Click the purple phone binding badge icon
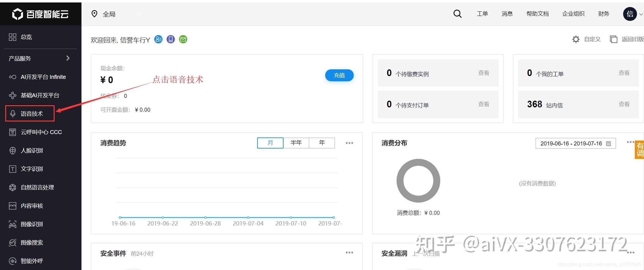Screen dimensions: 644x270 [x=171, y=39]
